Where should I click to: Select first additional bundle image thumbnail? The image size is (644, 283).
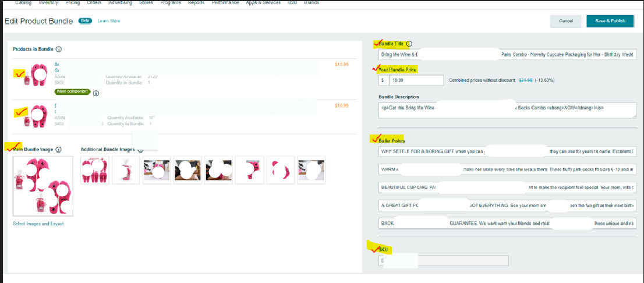click(x=95, y=170)
